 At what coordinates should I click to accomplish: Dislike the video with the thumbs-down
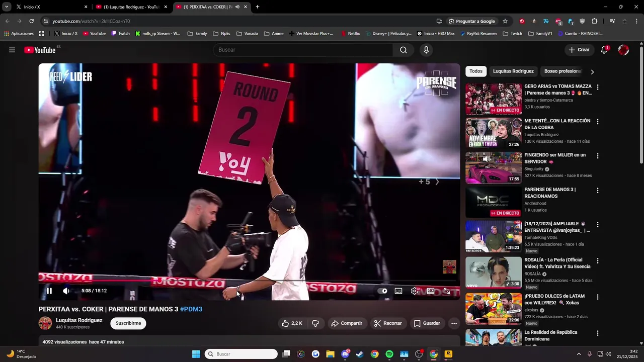coord(315,323)
